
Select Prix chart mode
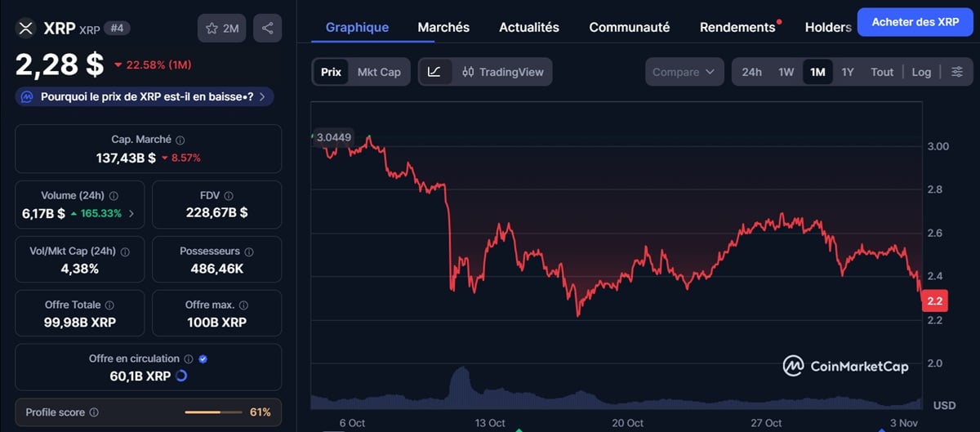331,72
